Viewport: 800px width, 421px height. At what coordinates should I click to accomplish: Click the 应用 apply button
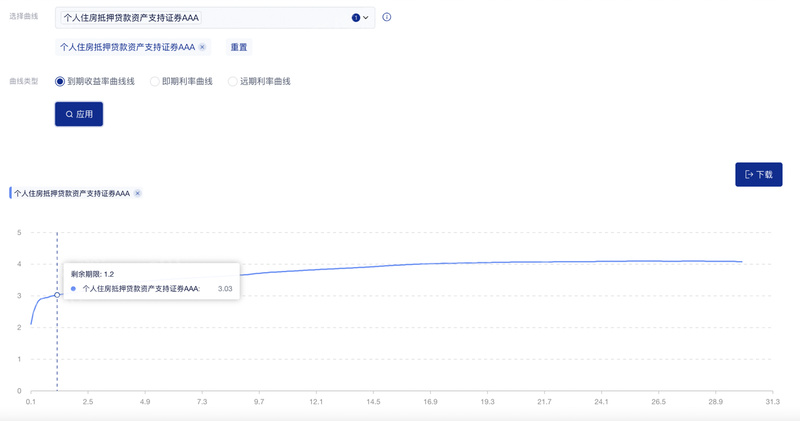(79, 114)
